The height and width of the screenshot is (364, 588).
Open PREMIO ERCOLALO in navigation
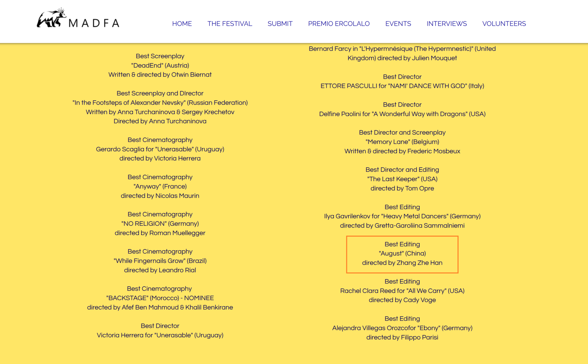coord(339,24)
